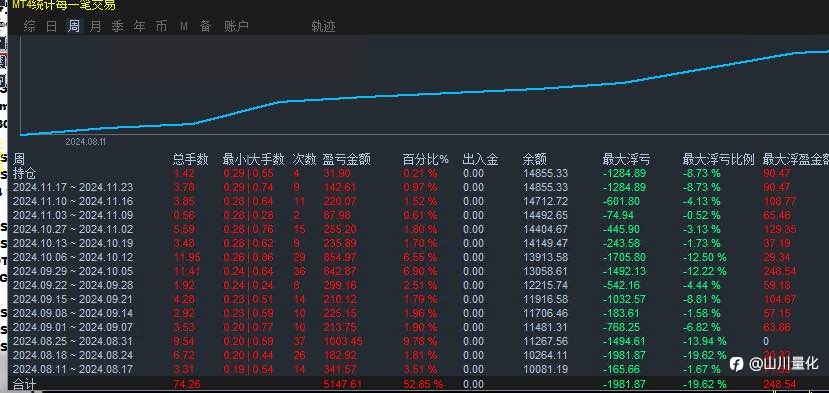Switch to the 账户 account tab
The image size is (829, 393).
click(x=236, y=26)
